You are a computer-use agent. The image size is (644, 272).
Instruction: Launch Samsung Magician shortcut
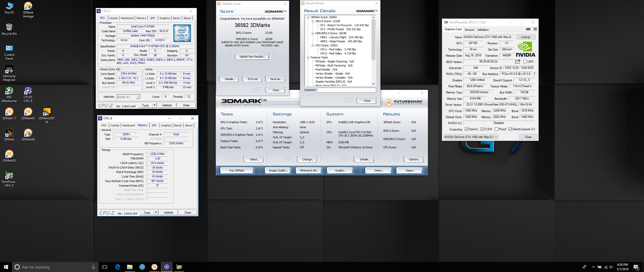(x=9, y=74)
